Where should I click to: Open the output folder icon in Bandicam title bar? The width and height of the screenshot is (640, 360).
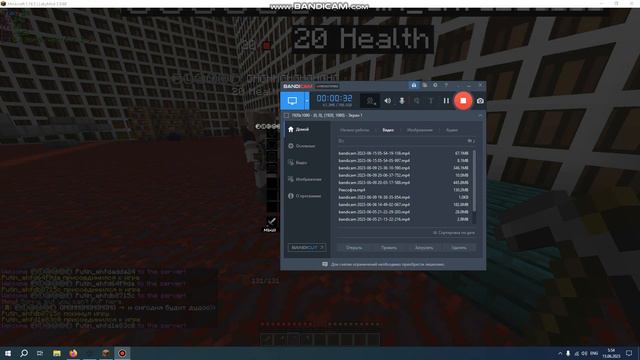425,85
